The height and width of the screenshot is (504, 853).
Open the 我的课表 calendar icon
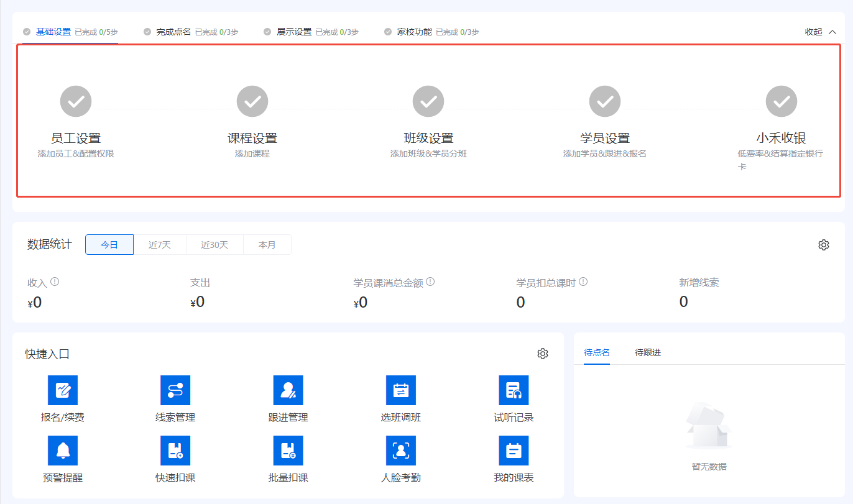(x=514, y=451)
